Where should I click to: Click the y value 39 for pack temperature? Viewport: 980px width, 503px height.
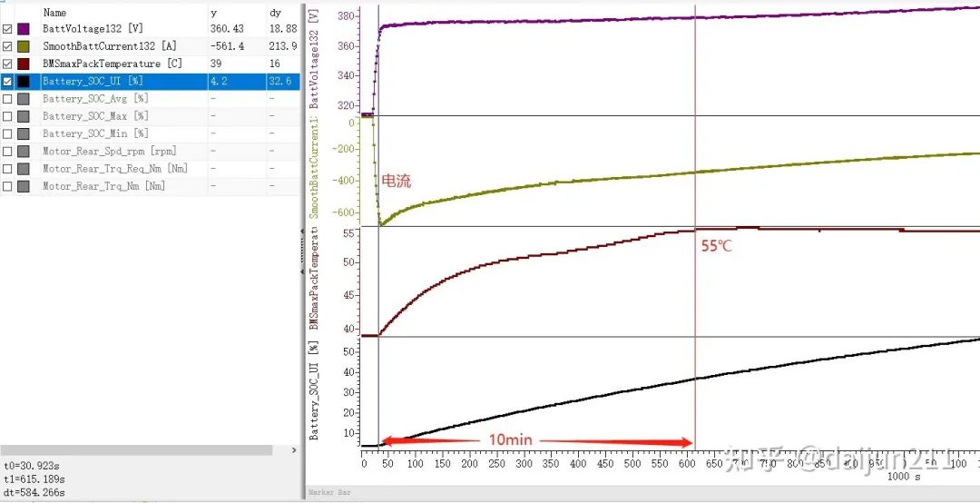point(216,64)
